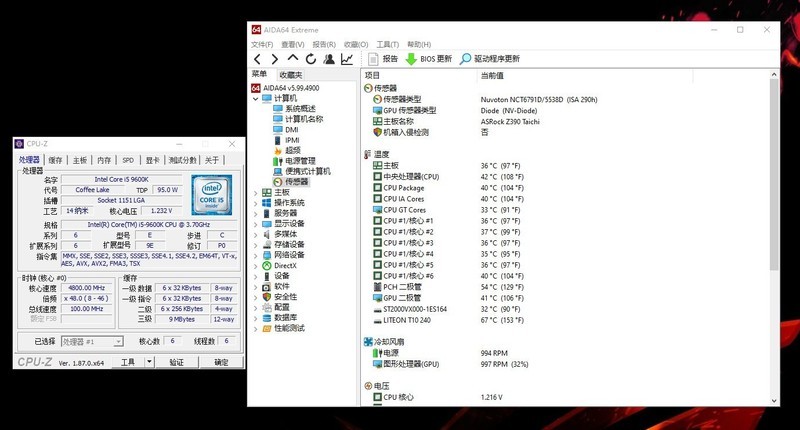
Task: Open the user icon in AIDA64 toolbar
Action: coord(329,59)
